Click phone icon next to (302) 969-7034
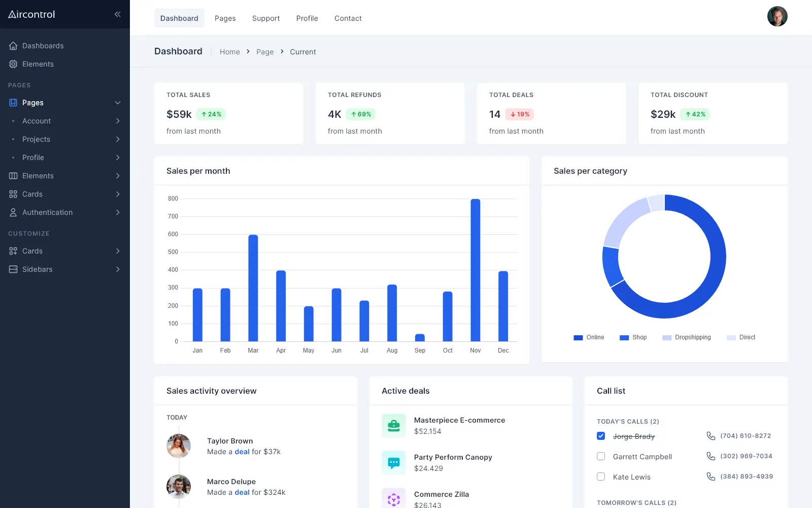Viewport: 812px width, 508px height. point(711,456)
